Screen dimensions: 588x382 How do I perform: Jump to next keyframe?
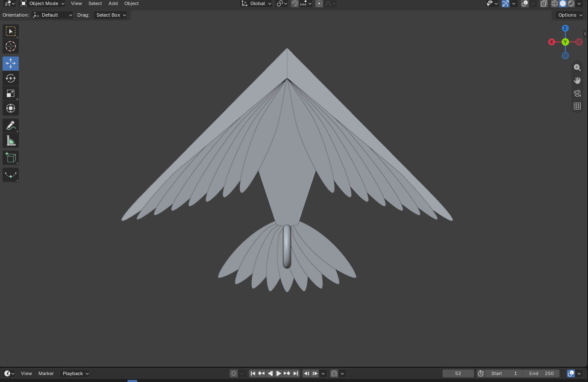(x=287, y=373)
